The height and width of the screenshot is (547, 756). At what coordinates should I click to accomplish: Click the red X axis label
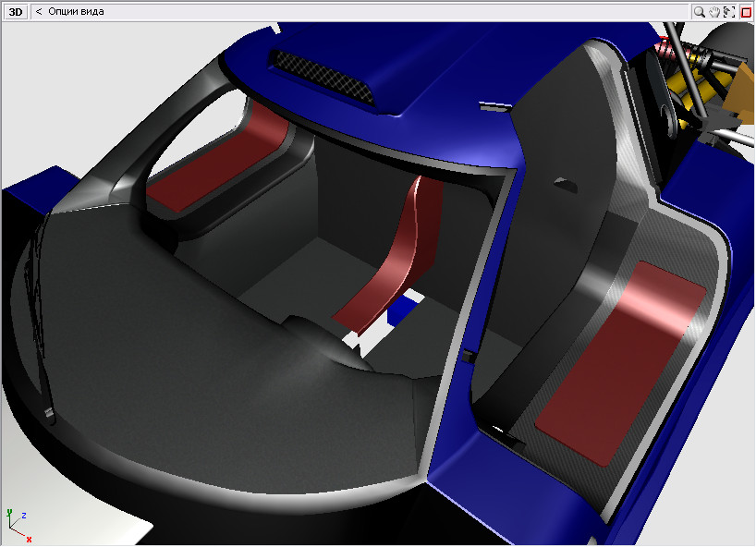pos(30,539)
